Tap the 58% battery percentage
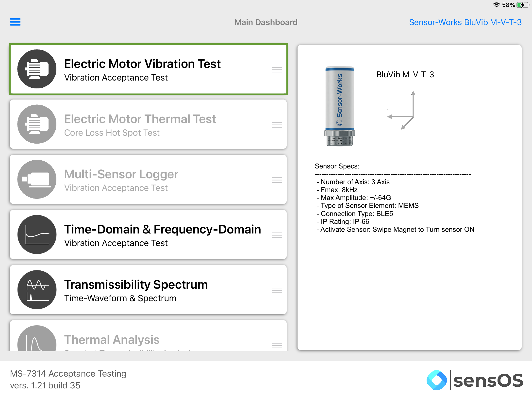This screenshot has height=399, width=532. (508, 5)
